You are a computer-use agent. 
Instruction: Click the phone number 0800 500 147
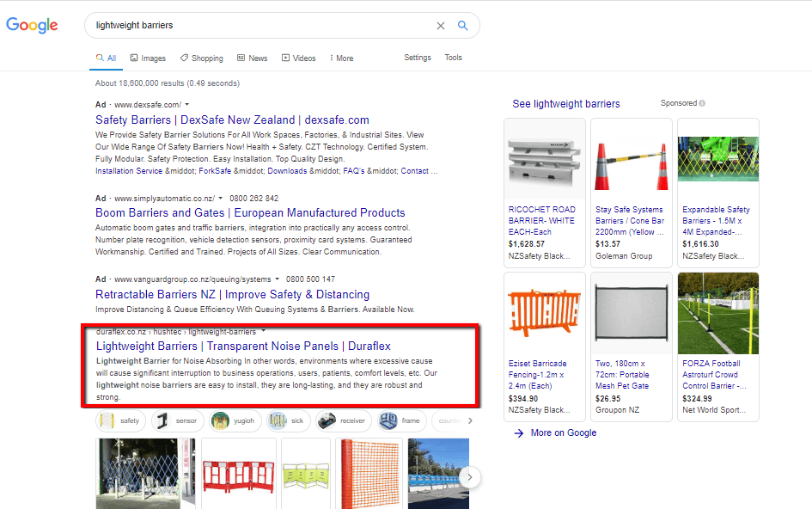click(x=310, y=279)
